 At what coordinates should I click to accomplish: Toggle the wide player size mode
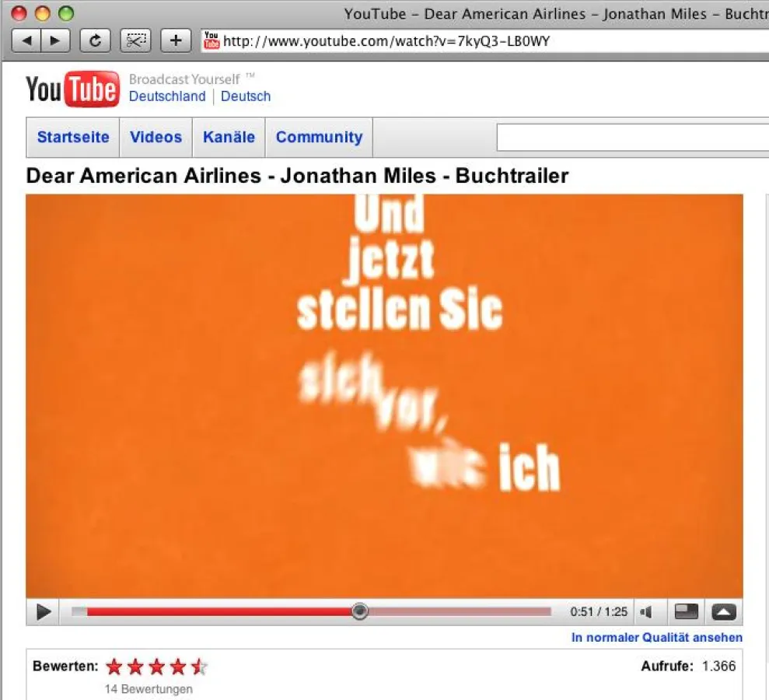tap(685, 612)
